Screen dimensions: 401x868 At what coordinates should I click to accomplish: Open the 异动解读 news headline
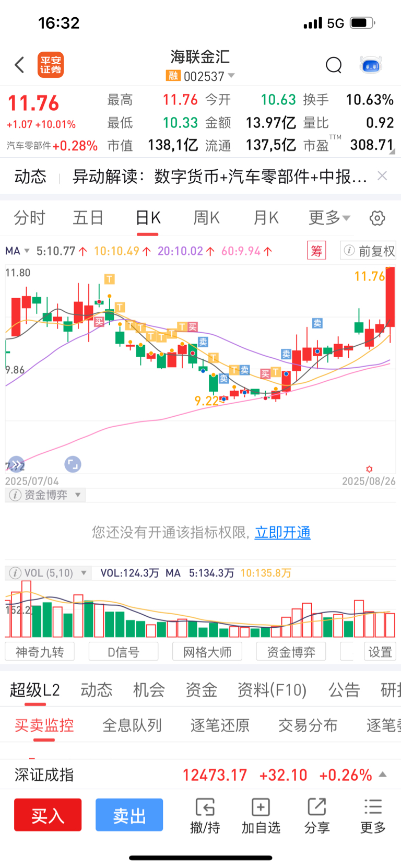(219, 177)
